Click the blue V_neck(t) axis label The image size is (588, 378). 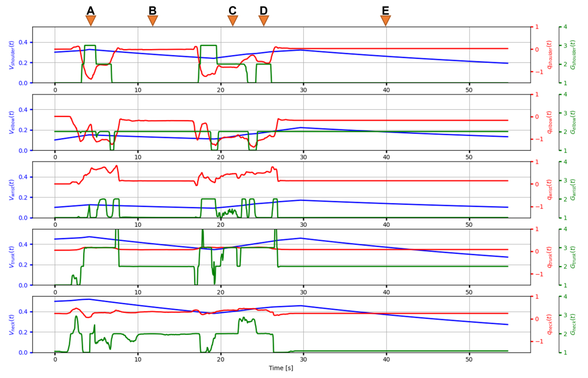click(11, 324)
